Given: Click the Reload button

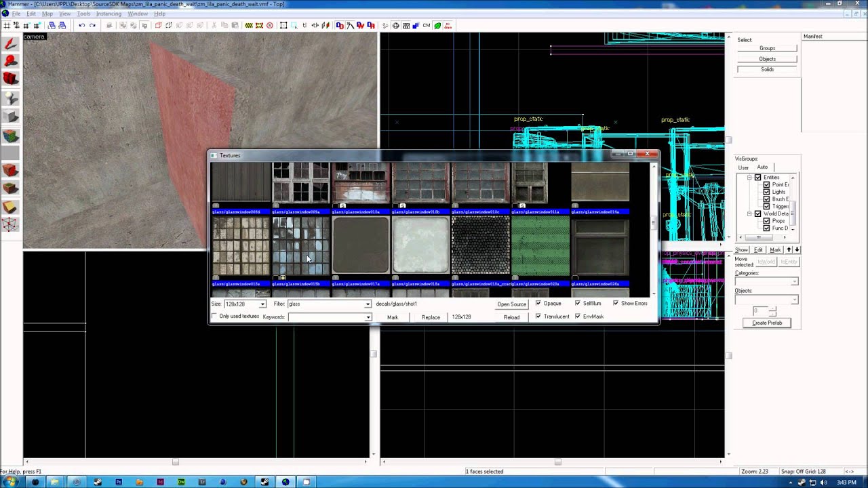Looking at the screenshot, I should [x=511, y=317].
